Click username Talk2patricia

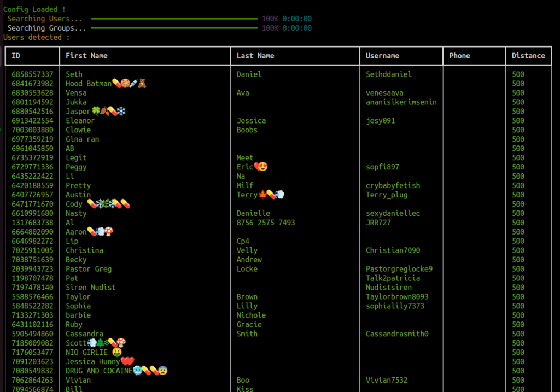point(393,278)
